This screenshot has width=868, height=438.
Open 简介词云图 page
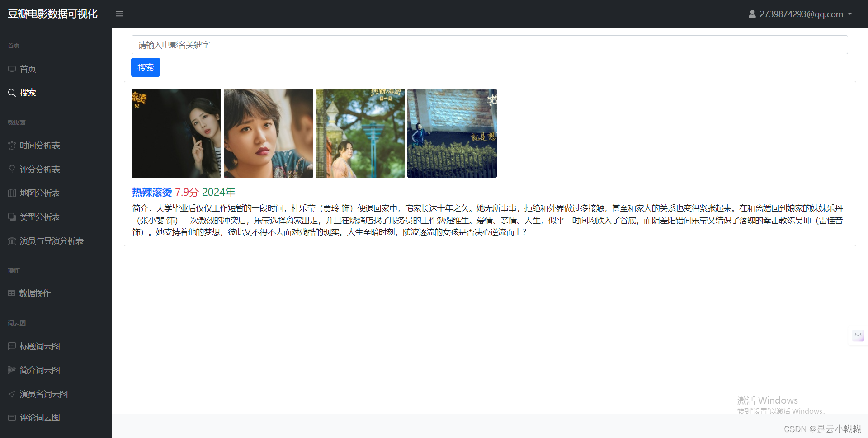coord(40,370)
